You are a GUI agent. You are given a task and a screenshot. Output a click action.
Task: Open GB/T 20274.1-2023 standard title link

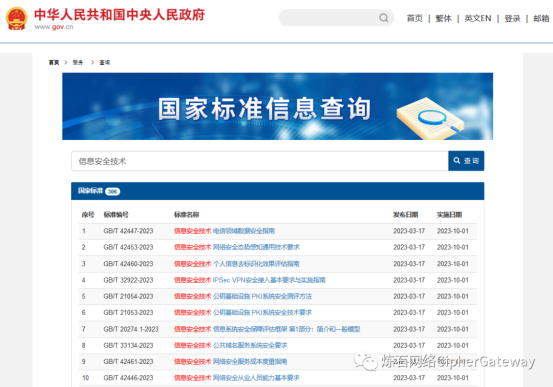click(267, 329)
